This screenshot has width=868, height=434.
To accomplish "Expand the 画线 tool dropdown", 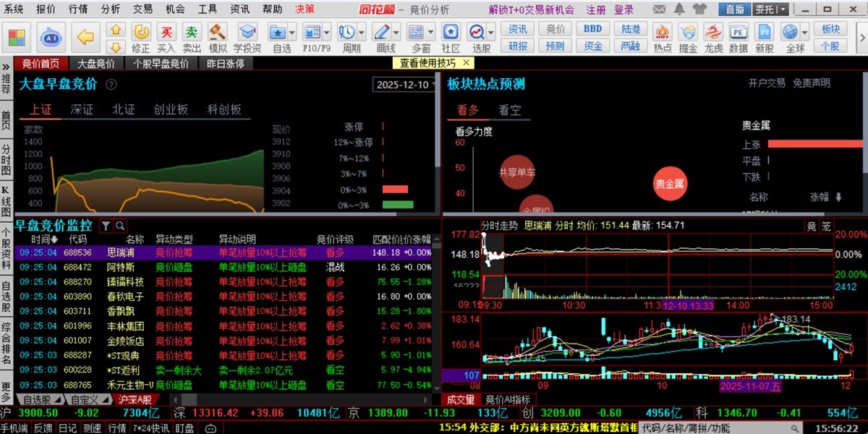I will coord(395,32).
